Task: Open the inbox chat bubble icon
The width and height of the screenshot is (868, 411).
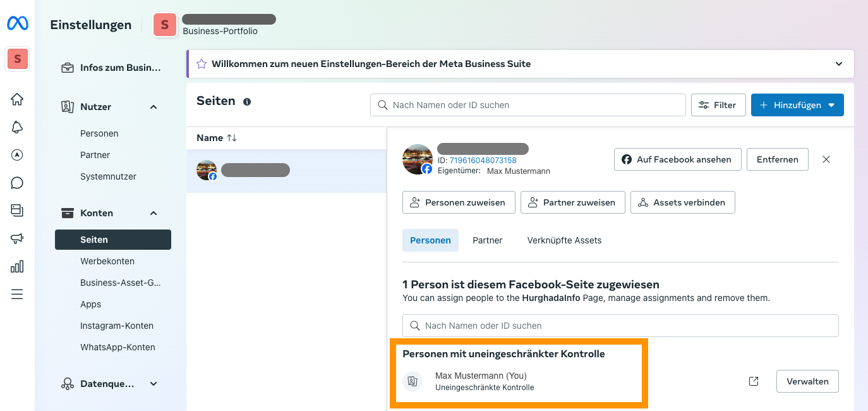Action: click(x=17, y=183)
